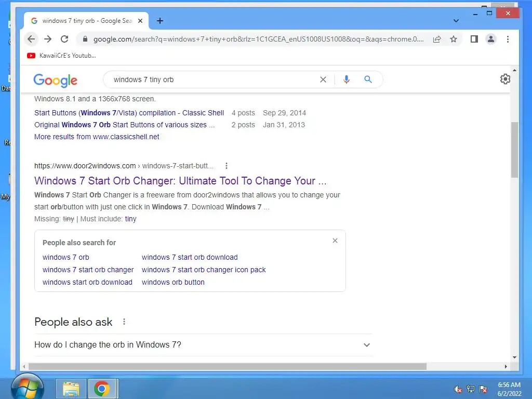Open KawaiiCrE's Youtube bookmark
The width and height of the screenshot is (532, 399).
tap(61, 55)
